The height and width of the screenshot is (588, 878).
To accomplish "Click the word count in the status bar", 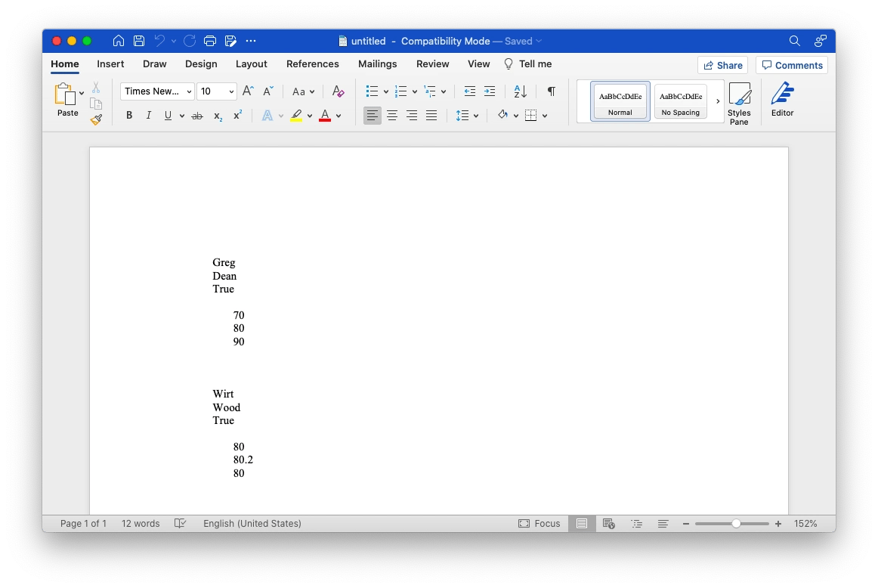I will tap(141, 523).
